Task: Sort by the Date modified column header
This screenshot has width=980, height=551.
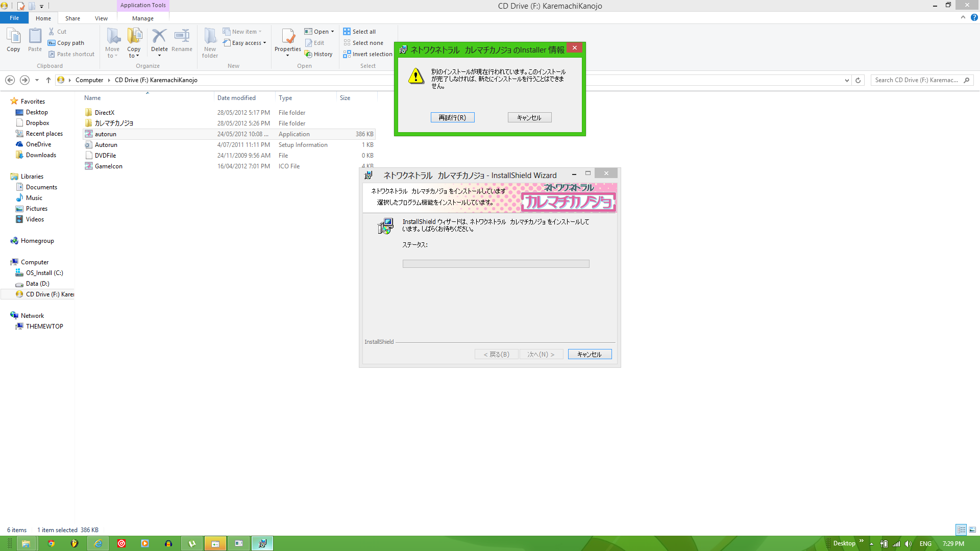Action: pyautogui.click(x=236, y=98)
